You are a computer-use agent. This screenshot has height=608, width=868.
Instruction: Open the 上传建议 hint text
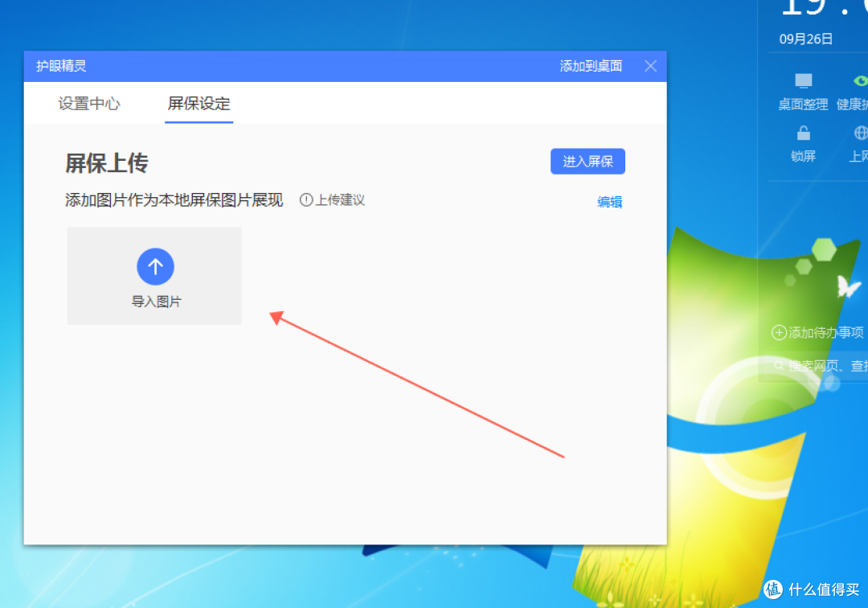pyautogui.click(x=340, y=200)
